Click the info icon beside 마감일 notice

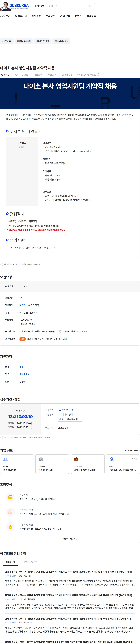tap(2, 438)
